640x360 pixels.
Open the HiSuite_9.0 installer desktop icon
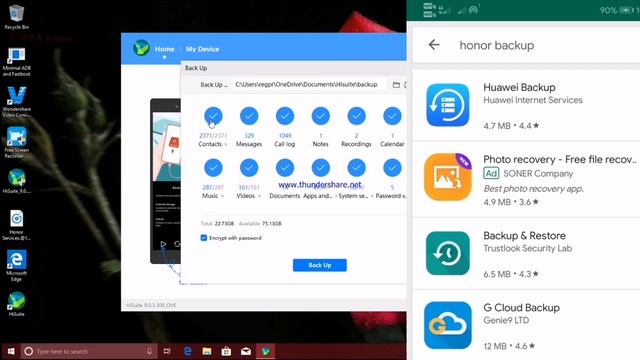click(16, 181)
